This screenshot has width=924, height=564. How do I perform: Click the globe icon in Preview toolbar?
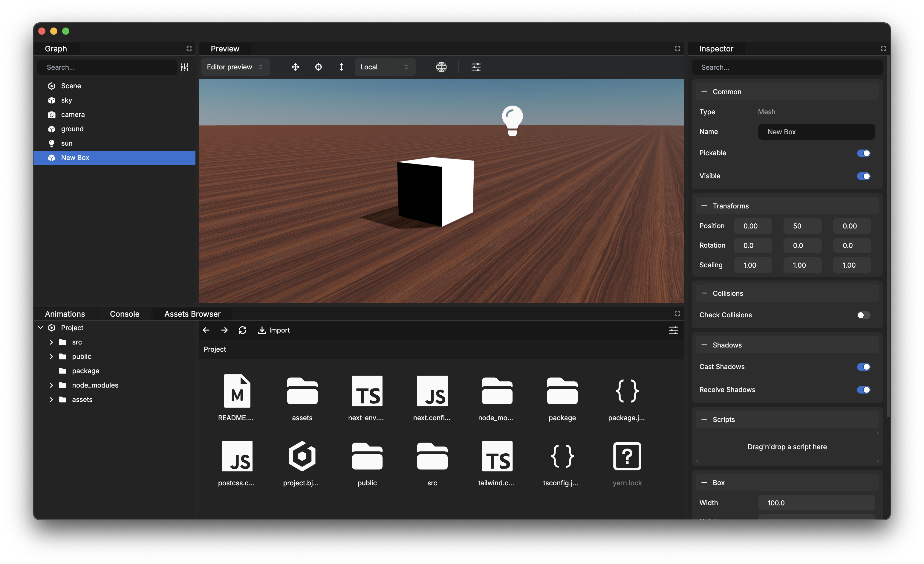point(441,67)
